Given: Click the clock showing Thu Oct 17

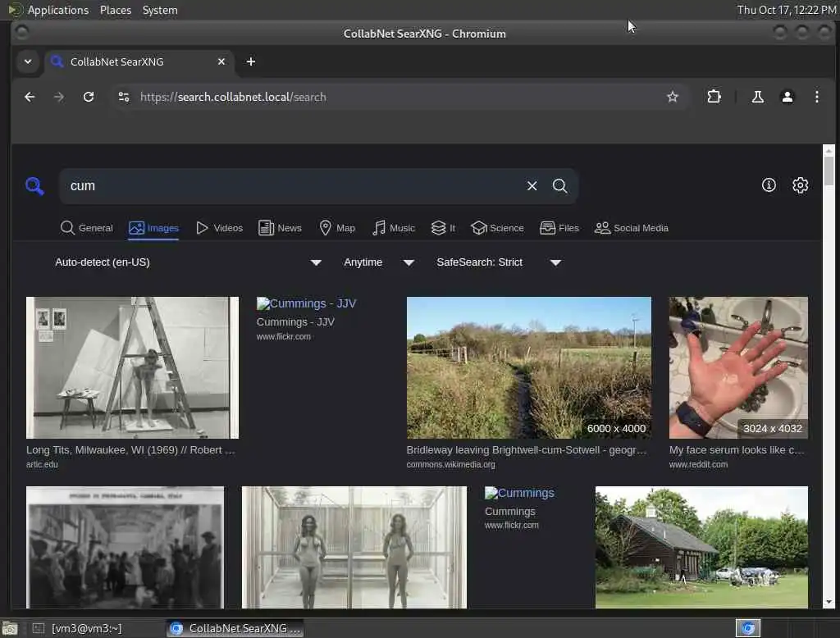Looking at the screenshot, I should pyautogui.click(x=787, y=10).
